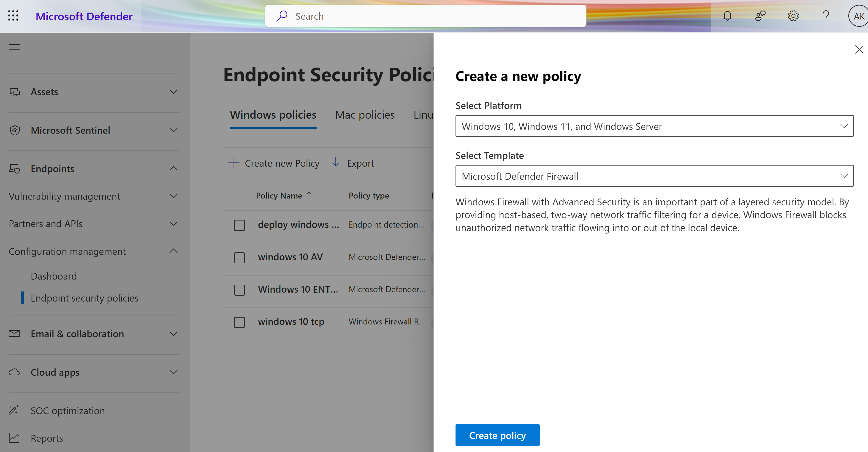Check the windows 10 tcp checkbox
This screenshot has width=868, height=452.
point(239,322)
